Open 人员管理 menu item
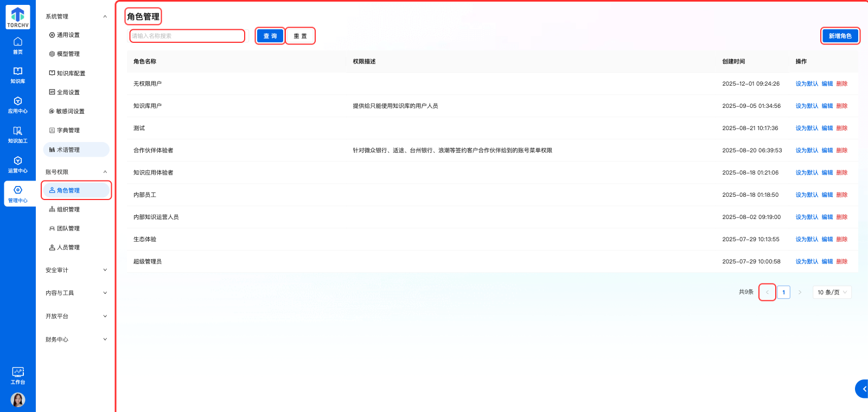868x412 pixels. tap(76, 247)
